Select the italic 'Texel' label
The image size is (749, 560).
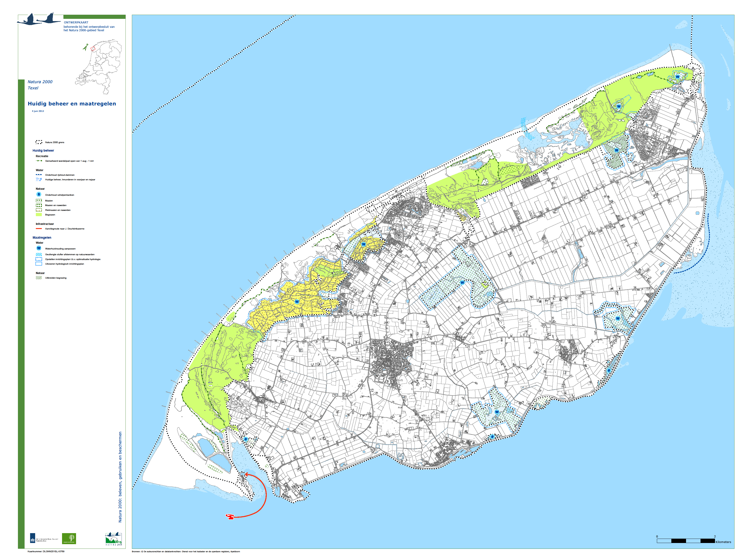33,88
